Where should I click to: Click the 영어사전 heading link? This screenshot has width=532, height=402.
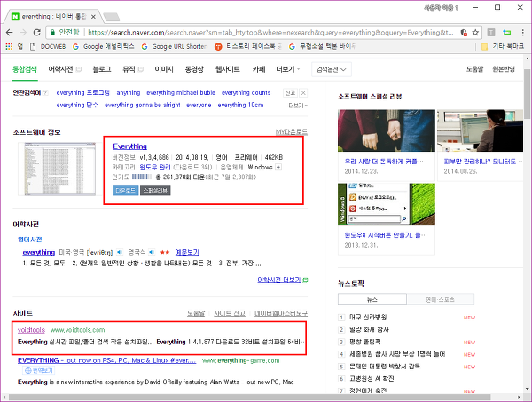click(x=29, y=240)
